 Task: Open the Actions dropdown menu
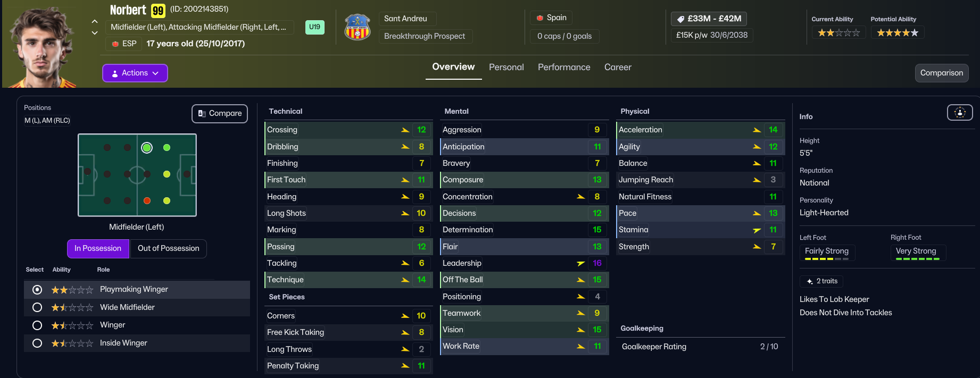(135, 73)
